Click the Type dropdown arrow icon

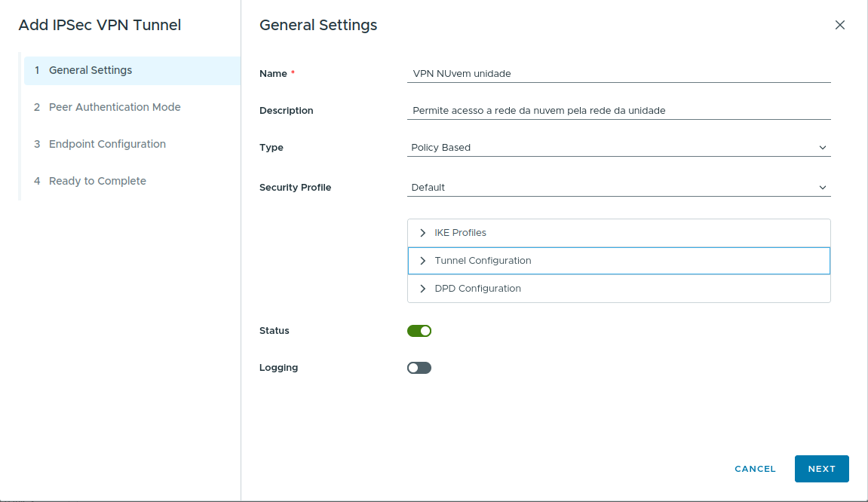pos(822,148)
